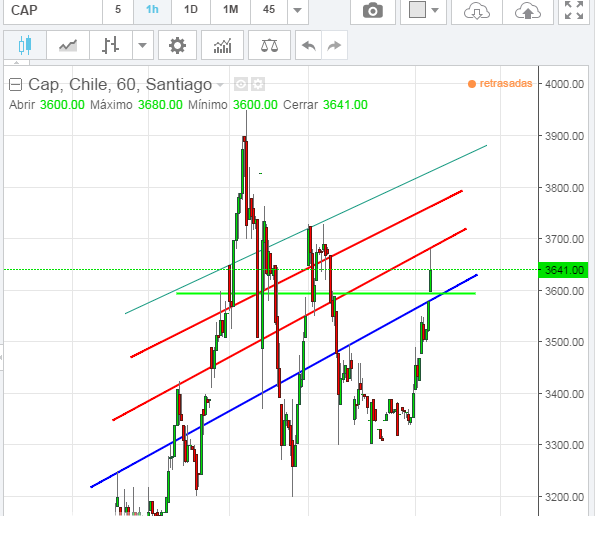Screen dimensions: 607x555
Task: Collapse the legend using the minus box
Action: [x=15, y=84]
